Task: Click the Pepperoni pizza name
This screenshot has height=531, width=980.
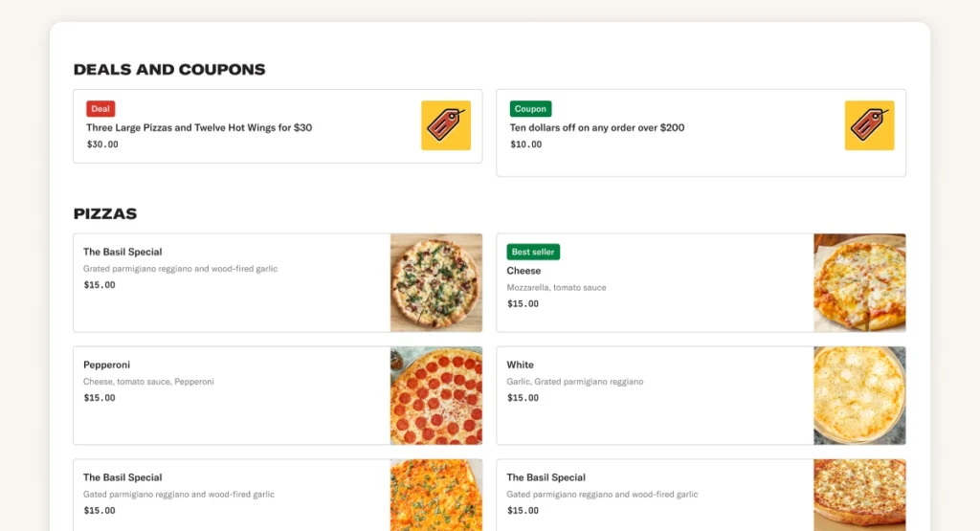Action: [106, 365]
